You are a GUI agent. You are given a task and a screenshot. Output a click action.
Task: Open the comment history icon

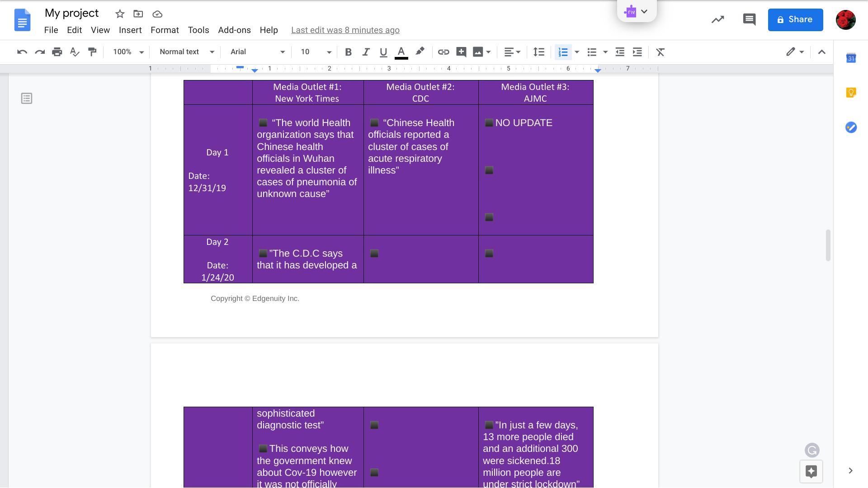point(749,19)
